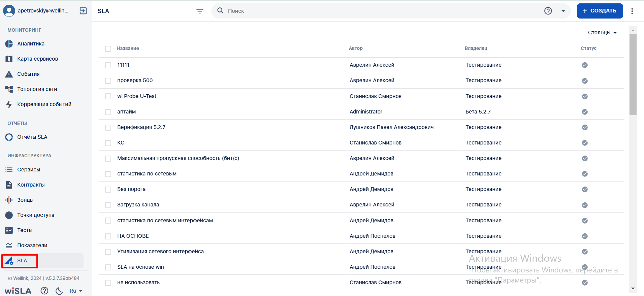Tick the аптайм row checkbox
This screenshot has width=644, height=296.
coord(108,112)
